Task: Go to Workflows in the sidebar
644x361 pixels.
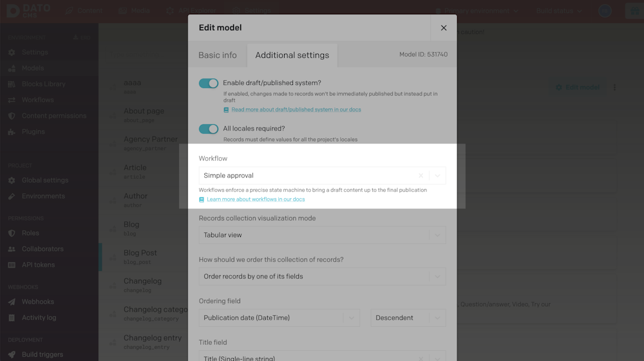Action: point(38,100)
